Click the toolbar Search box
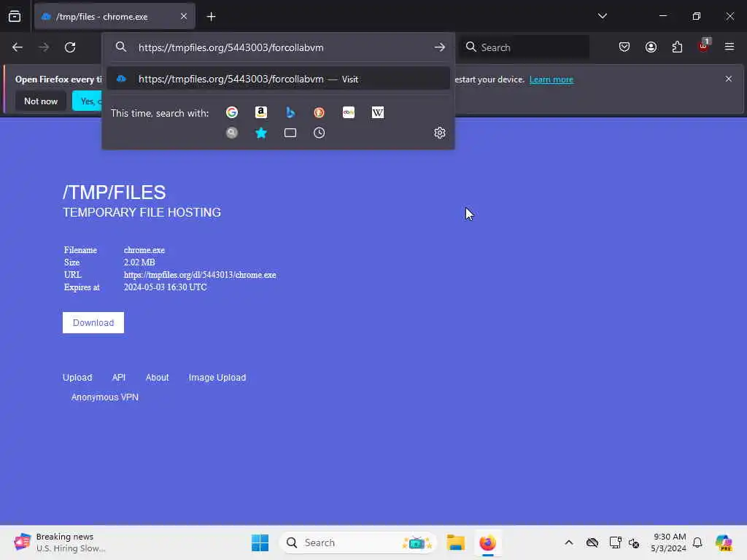 (525, 47)
